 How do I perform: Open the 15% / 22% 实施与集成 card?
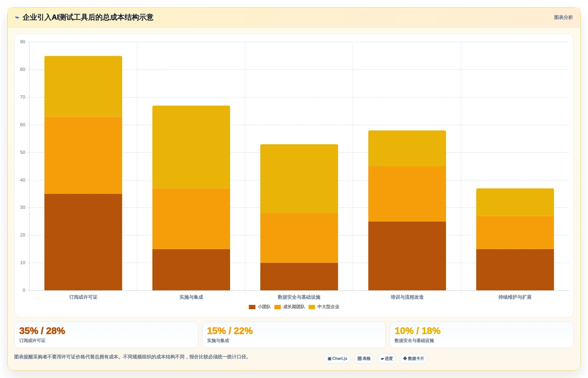click(x=294, y=335)
